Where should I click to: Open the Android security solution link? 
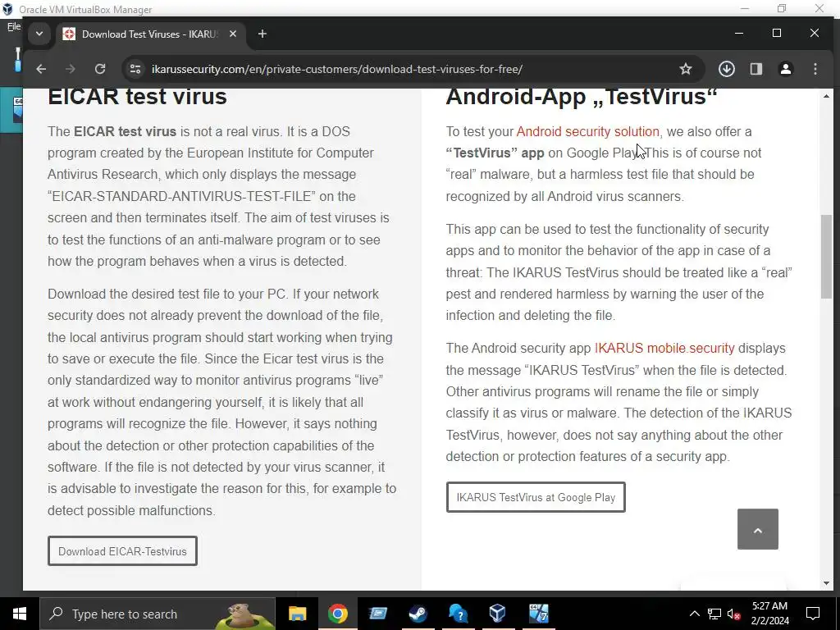coord(587,132)
